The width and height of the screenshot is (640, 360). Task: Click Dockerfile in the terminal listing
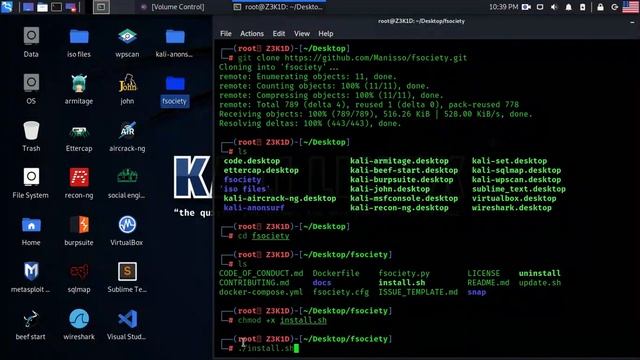pyautogui.click(x=336, y=273)
